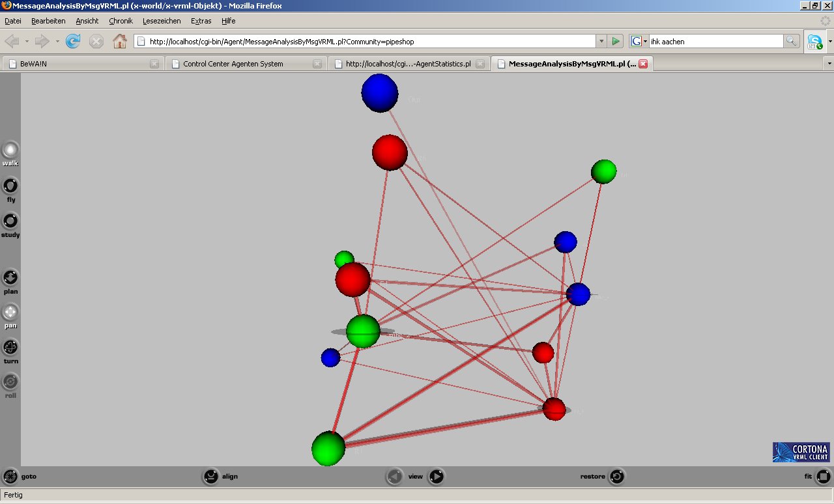Switch to fly navigation mode
The width and height of the screenshot is (834, 504).
[x=10, y=186]
